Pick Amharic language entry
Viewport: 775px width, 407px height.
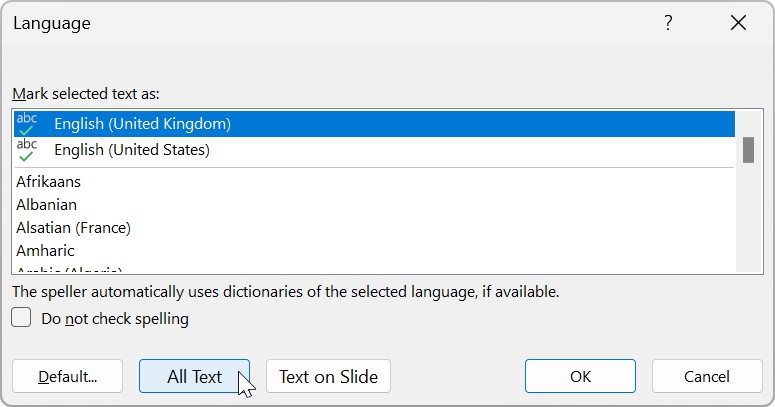click(374, 251)
